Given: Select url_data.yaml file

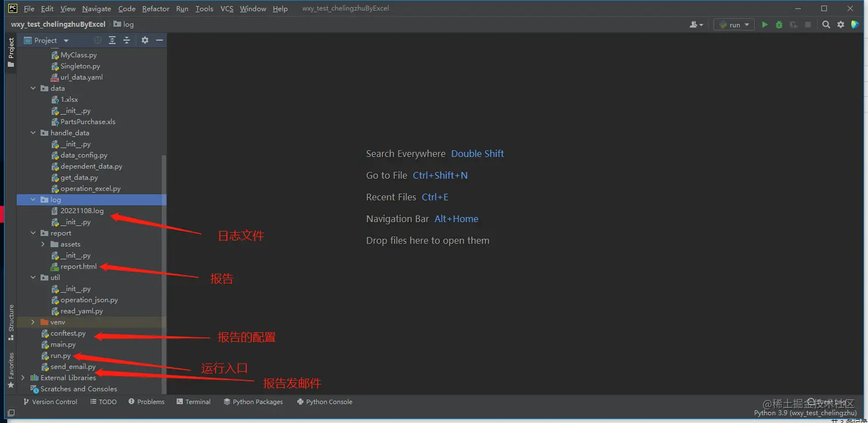Looking at the screenshot, I should 82,77.
